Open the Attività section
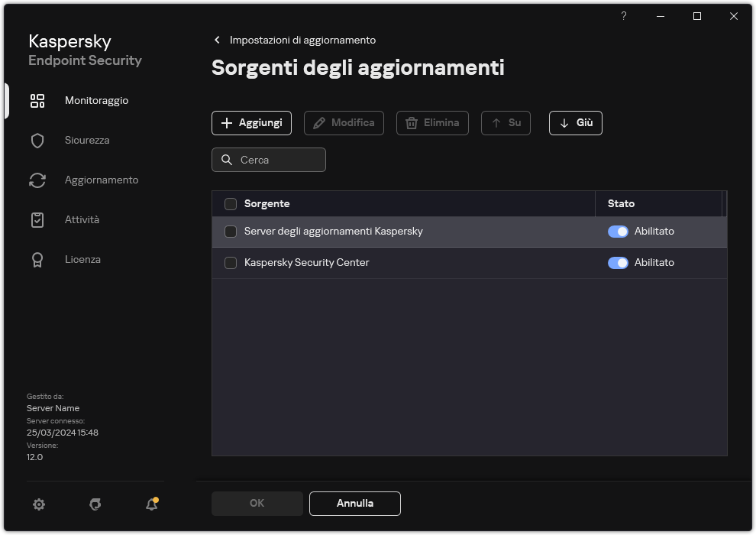The width and height of the screenshot is (756, 535). pyautogui.click(x=80, y=219)
